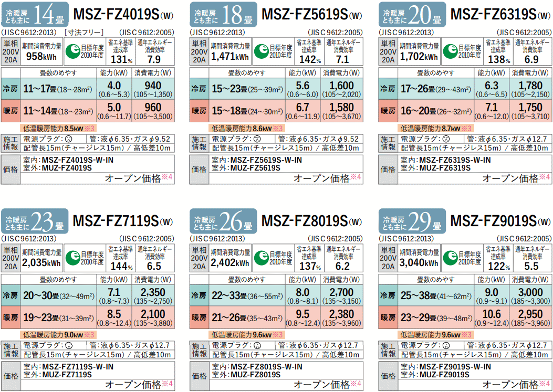Click the 131% energy standard achievement rate
Image resolution: width=553 pixels, height=392 pixels.
122,59
